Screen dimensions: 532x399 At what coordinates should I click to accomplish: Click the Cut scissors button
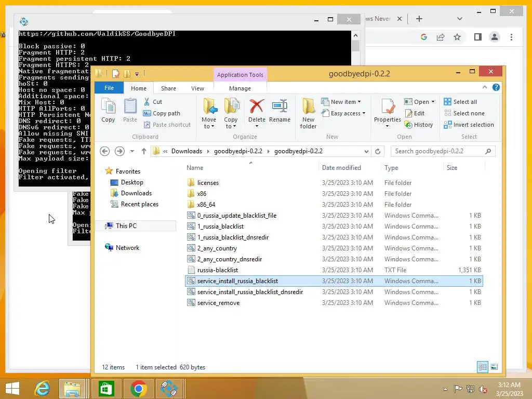pos(153,102)
